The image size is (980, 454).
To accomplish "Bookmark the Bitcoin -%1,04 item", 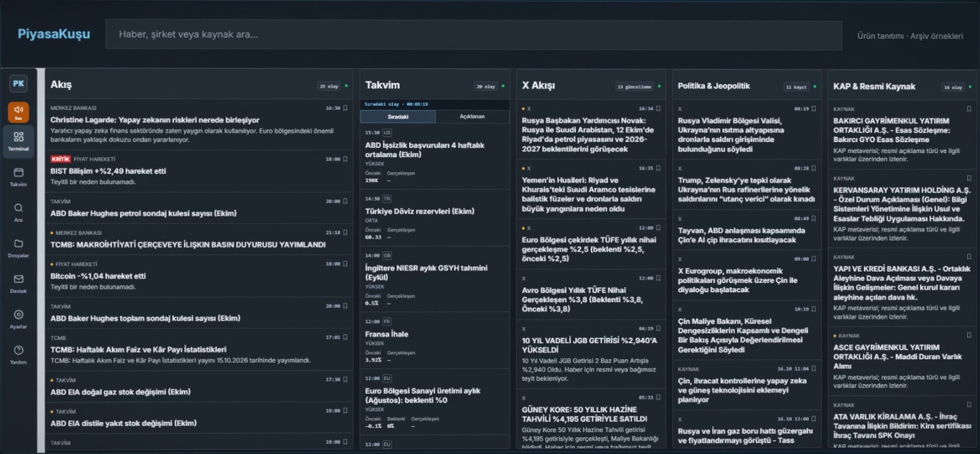I will [x=345, y=264].
